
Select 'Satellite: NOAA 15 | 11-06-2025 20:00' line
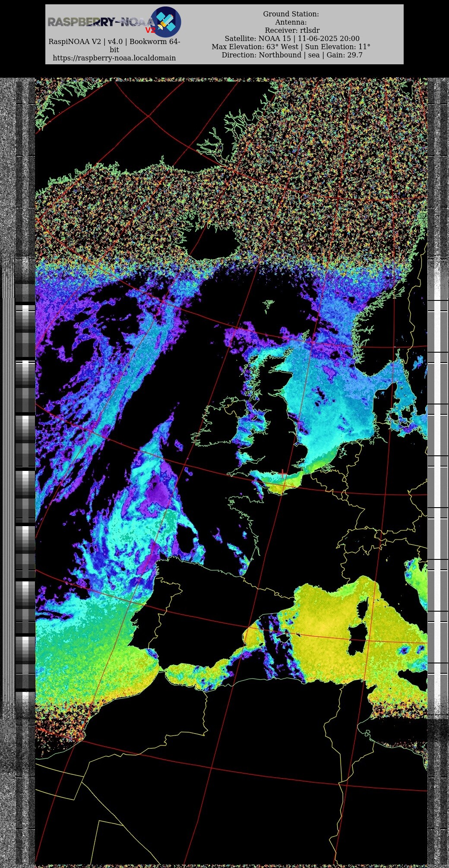pos(292,38)
